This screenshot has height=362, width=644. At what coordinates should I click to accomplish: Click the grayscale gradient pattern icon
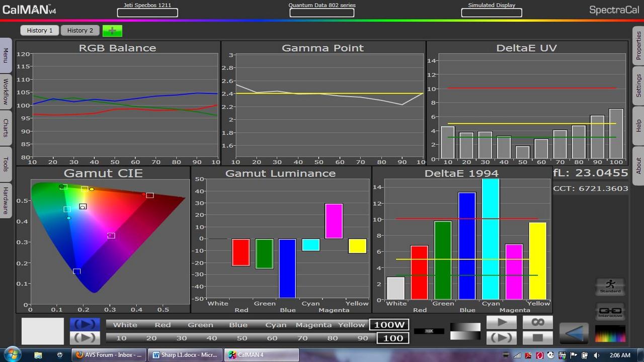pos(464,331)
